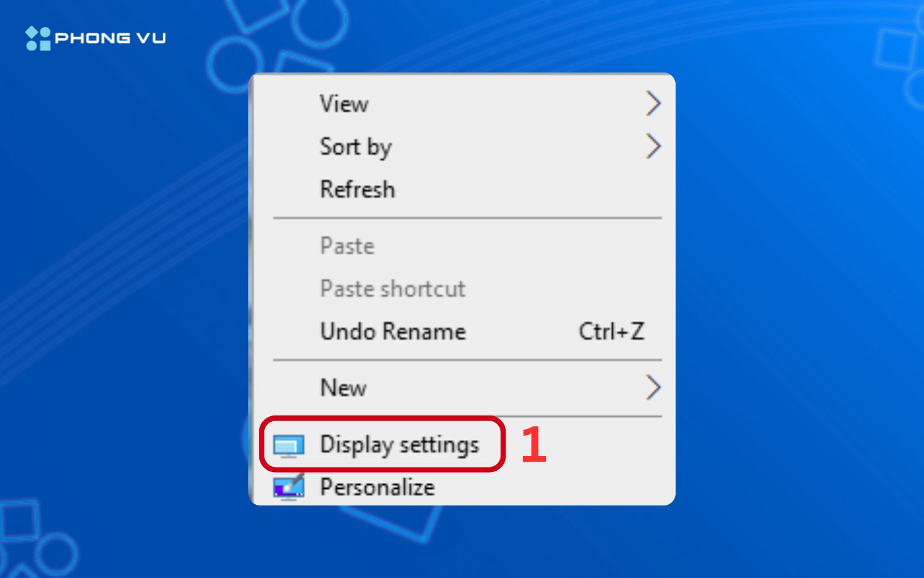924x578 pixels.
Task: Expand the New submenu chevron
Action: tap(653, 387)
